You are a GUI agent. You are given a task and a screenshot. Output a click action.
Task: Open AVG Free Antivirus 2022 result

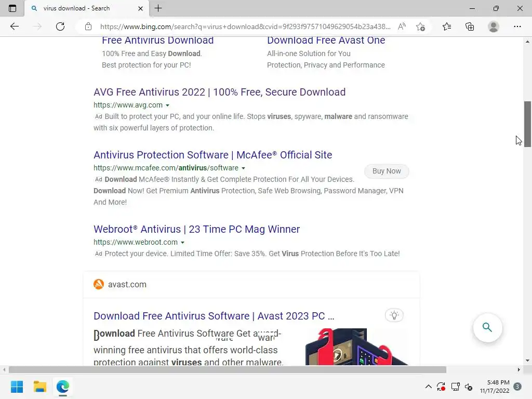point(220,92)
